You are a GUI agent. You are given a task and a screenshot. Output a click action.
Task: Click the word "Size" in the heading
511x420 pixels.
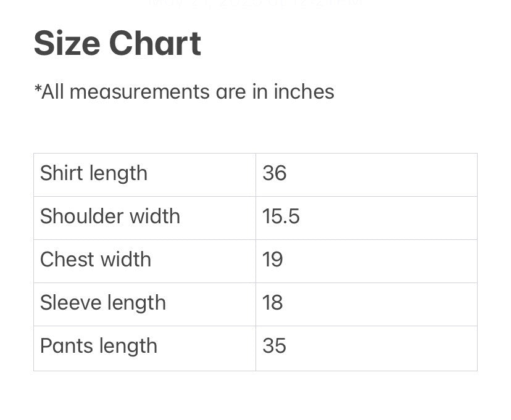click(67, 44)
